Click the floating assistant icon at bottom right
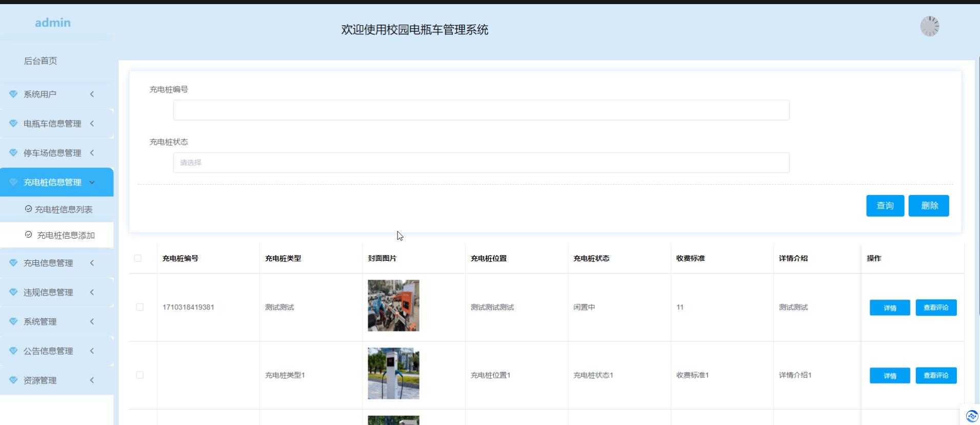 tap(971, 416)
